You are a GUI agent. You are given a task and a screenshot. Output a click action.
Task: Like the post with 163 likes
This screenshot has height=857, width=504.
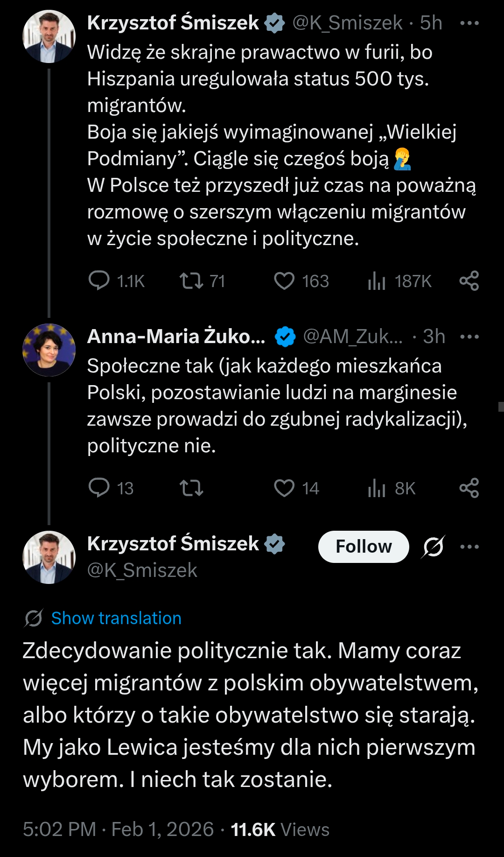coord(284,281)
